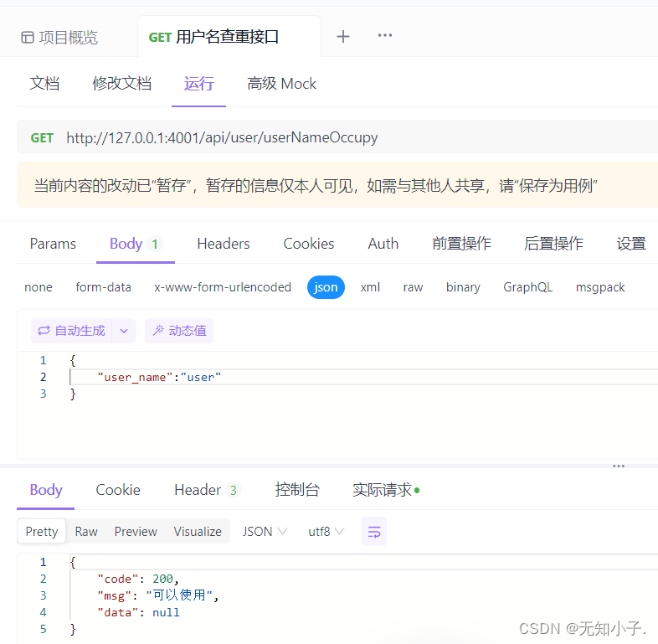Open the 控制台 tab

coord(297,490)
